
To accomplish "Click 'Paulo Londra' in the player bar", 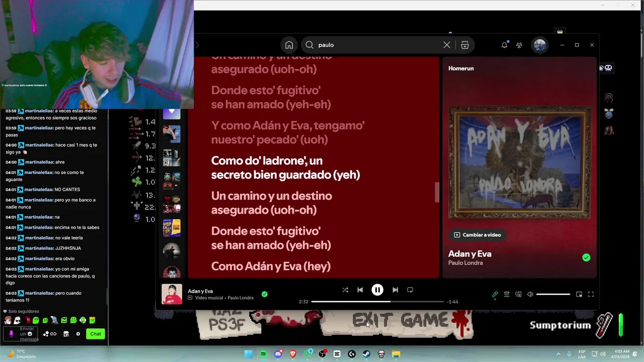I will tap(240, 298).
